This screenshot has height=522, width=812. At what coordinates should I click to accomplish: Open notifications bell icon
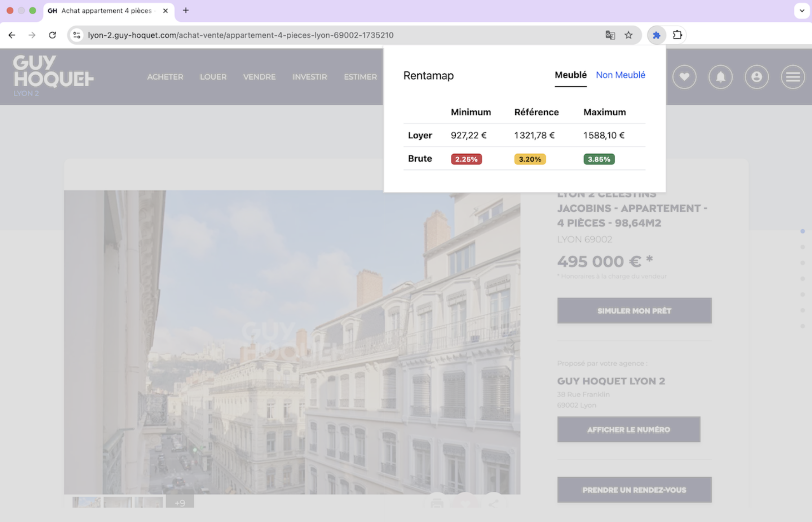[720, 77]
